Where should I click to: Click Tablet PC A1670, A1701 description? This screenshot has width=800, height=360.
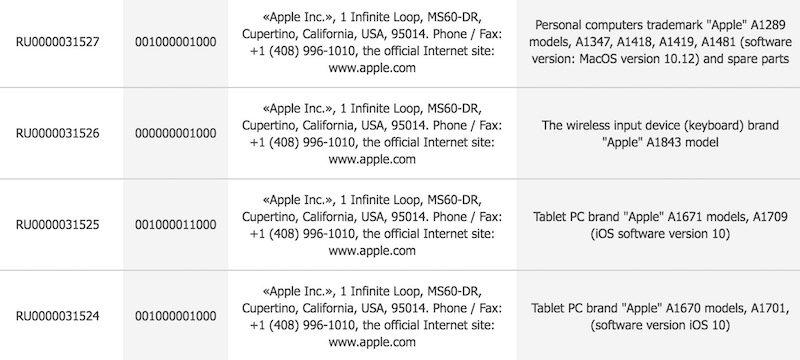point(660,316)
